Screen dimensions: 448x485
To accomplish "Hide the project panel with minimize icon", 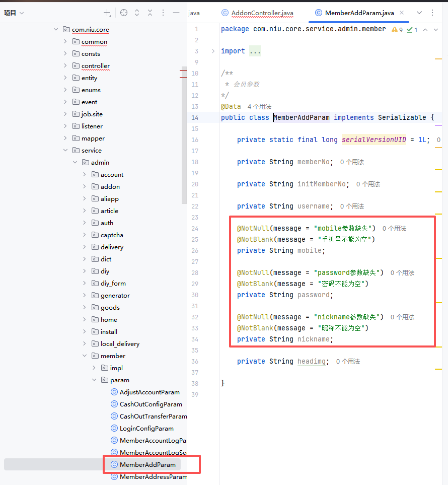I will click(176, 13).
